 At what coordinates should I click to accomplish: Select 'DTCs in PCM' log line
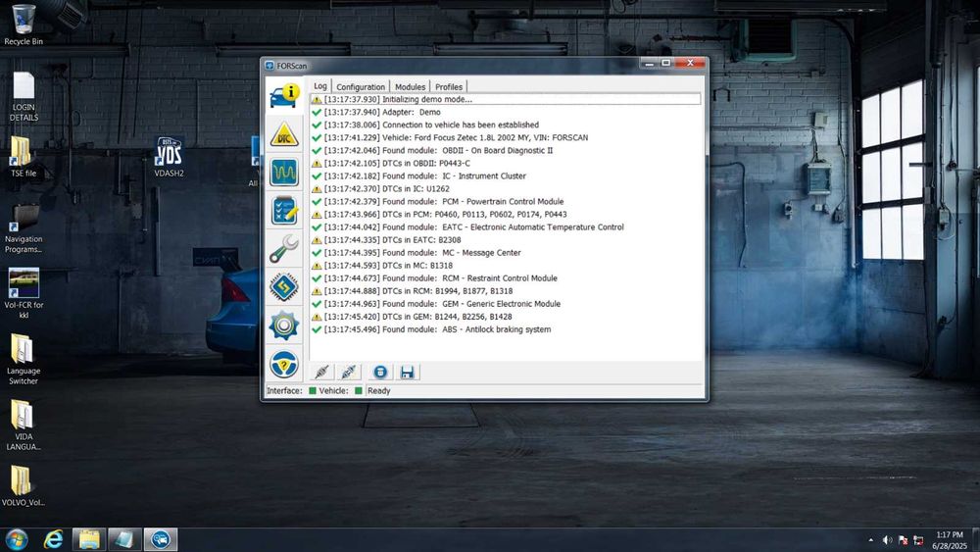coord(505,215)
